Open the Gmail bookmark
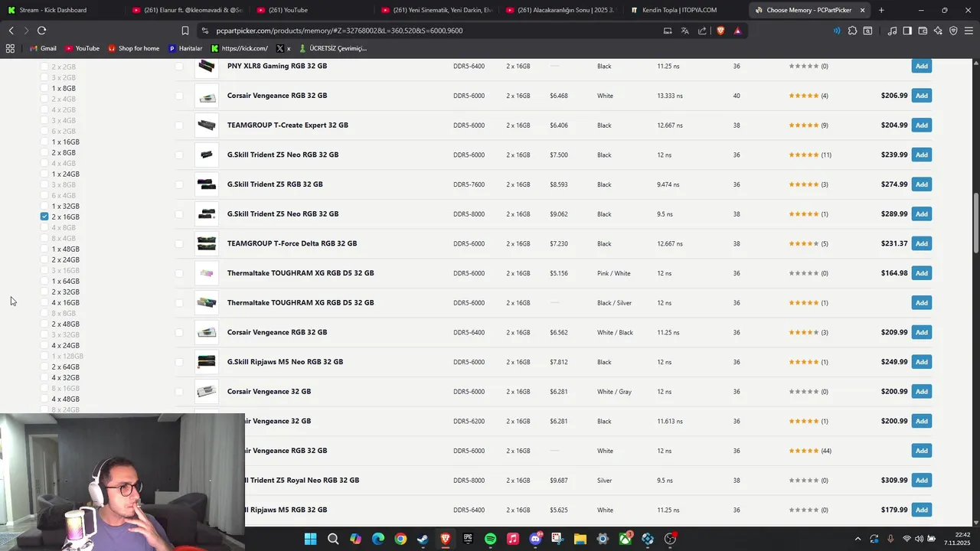 coord(42,48)
